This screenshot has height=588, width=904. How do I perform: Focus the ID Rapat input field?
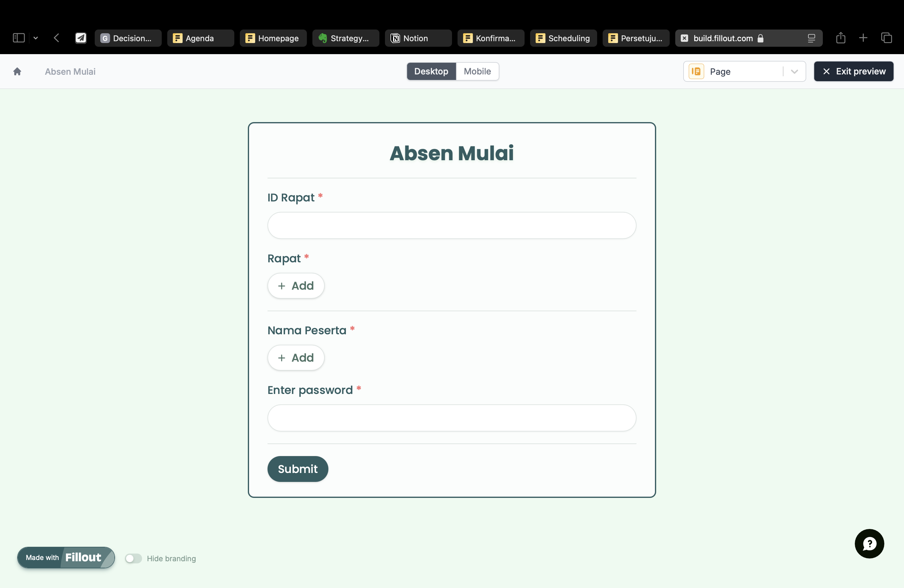click(452, 225)
